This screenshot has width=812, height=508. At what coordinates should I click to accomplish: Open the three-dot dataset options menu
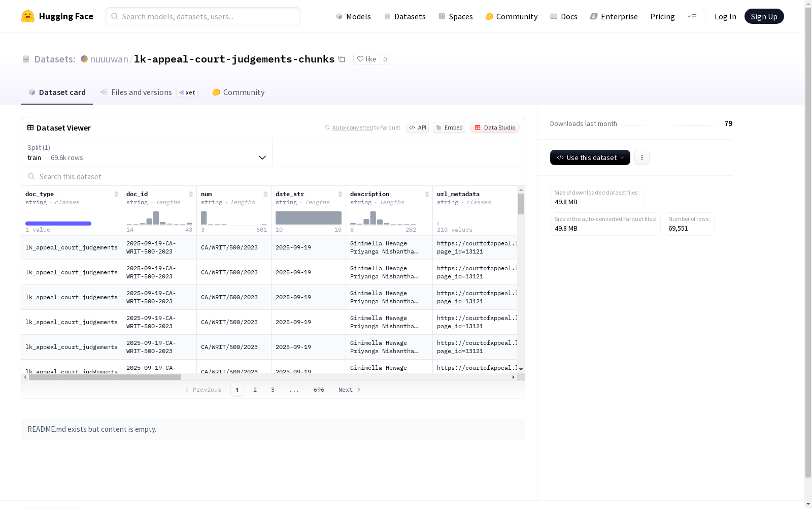(642, 157)
